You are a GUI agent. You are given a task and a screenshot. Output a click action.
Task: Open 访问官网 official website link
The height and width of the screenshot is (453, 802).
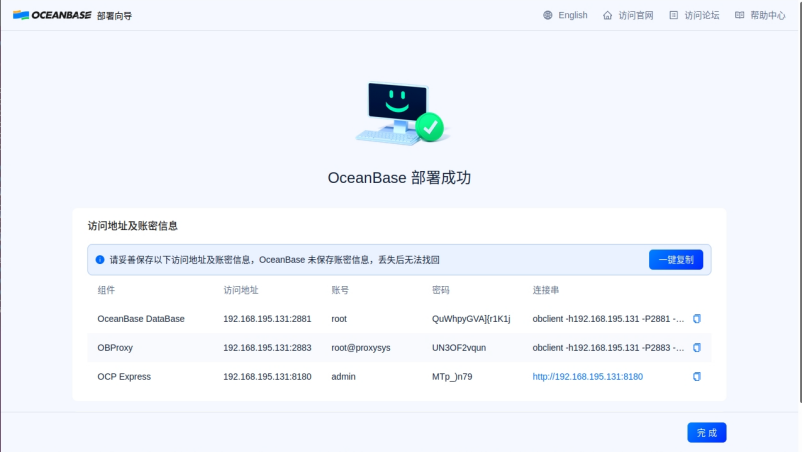click(636, 15)
